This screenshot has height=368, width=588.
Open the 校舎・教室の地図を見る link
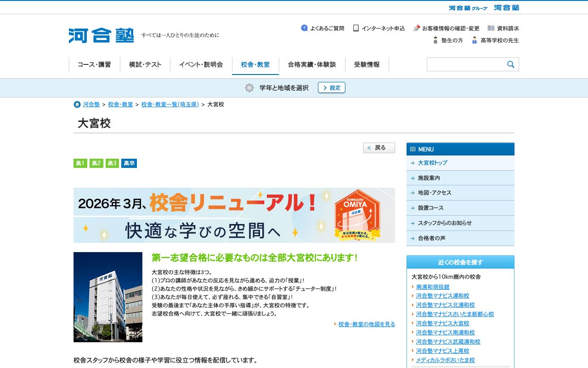click(x=367, y=324)
